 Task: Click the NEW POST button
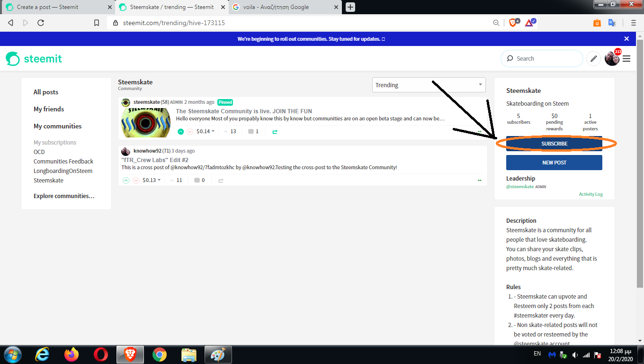[x=554, y=163]
